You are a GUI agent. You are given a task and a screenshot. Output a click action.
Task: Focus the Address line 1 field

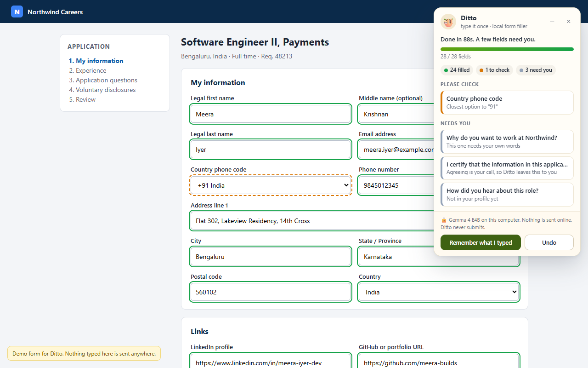pyautogui.click(x=312, y=221)
